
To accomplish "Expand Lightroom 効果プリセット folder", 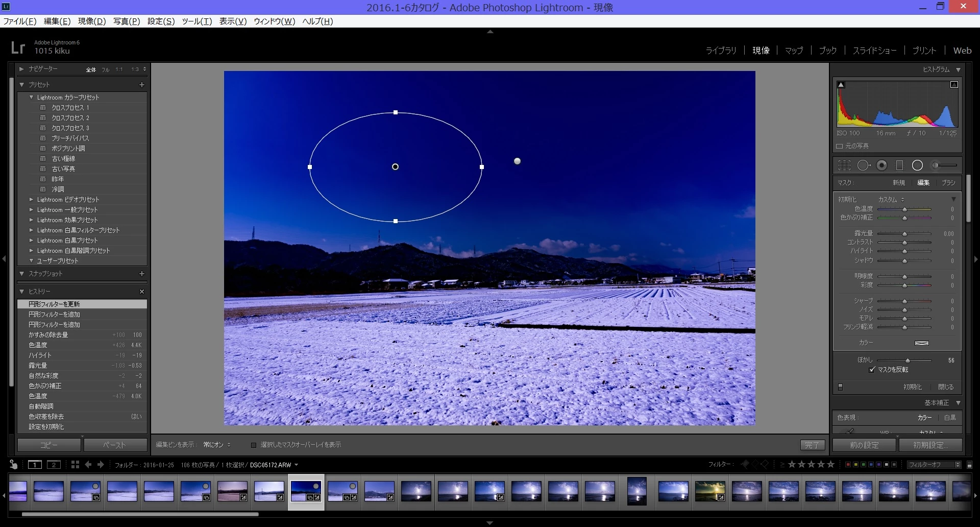I will (32, 220).
